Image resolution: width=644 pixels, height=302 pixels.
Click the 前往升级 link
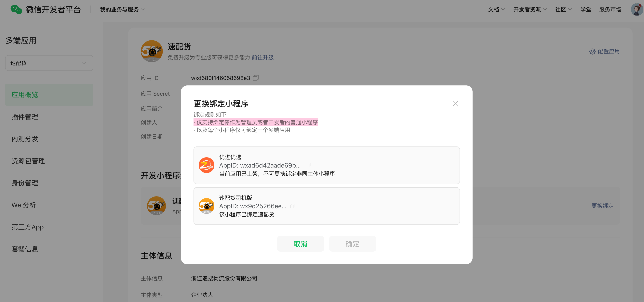pos(262,57)
